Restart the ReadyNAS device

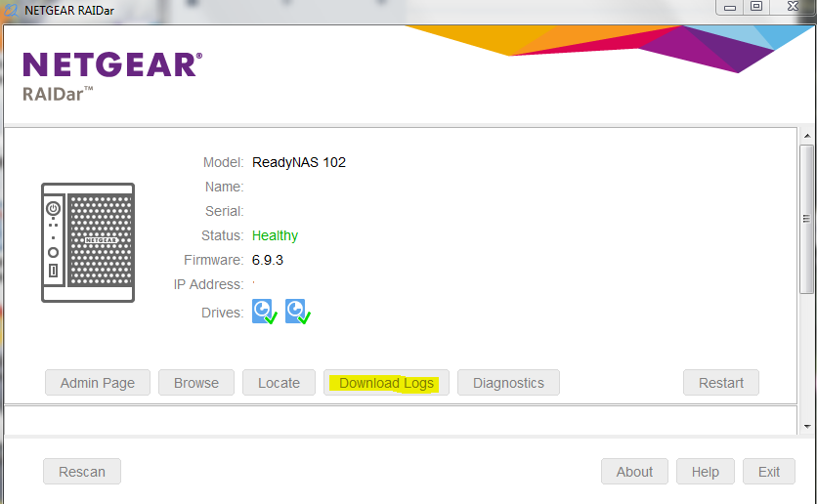click(721, 383)
